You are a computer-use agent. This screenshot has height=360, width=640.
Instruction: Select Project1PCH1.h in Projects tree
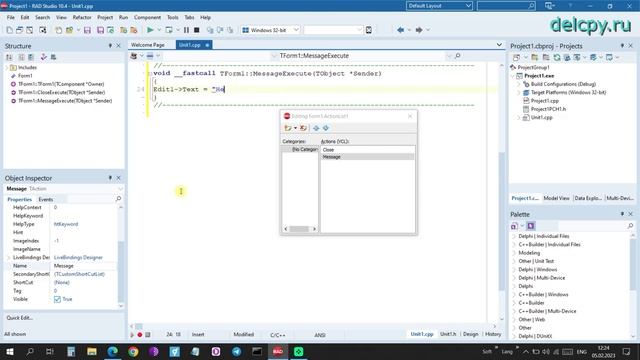point(548,109)
